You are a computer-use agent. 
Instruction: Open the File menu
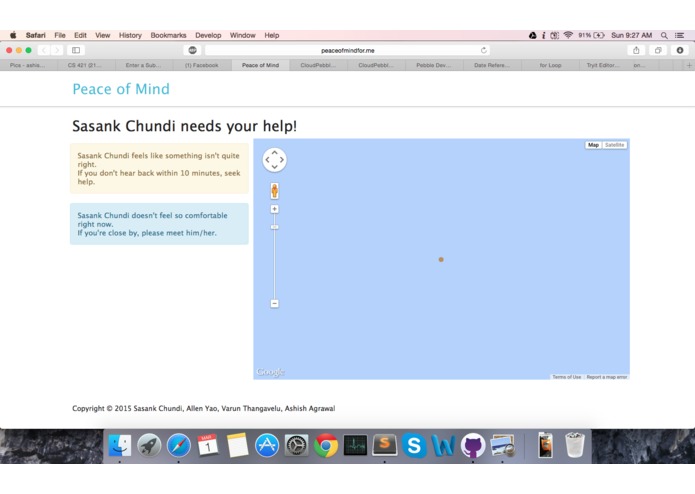(x=60, y=35)
